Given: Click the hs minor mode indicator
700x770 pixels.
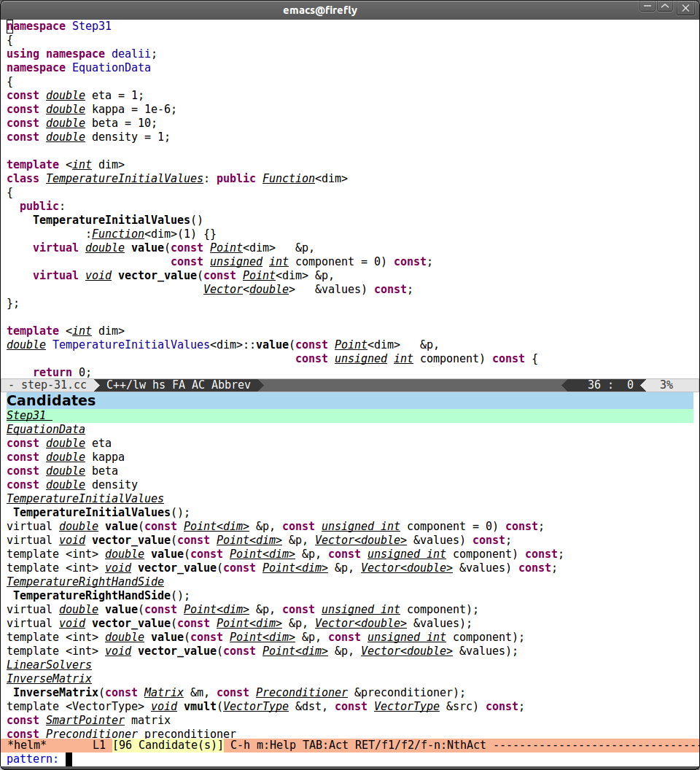Looking at the screenshot, I should coord(159,385).
